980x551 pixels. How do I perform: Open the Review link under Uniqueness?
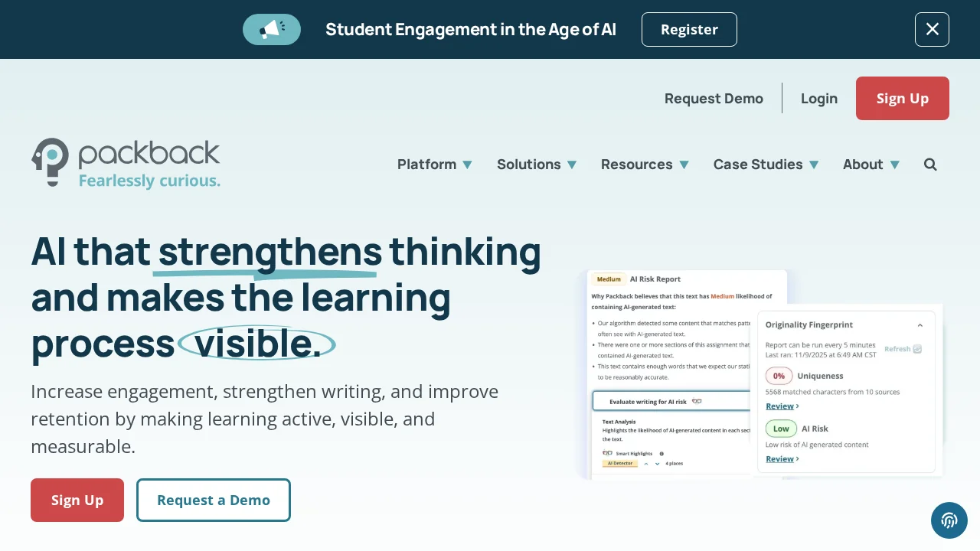point(780,406)
